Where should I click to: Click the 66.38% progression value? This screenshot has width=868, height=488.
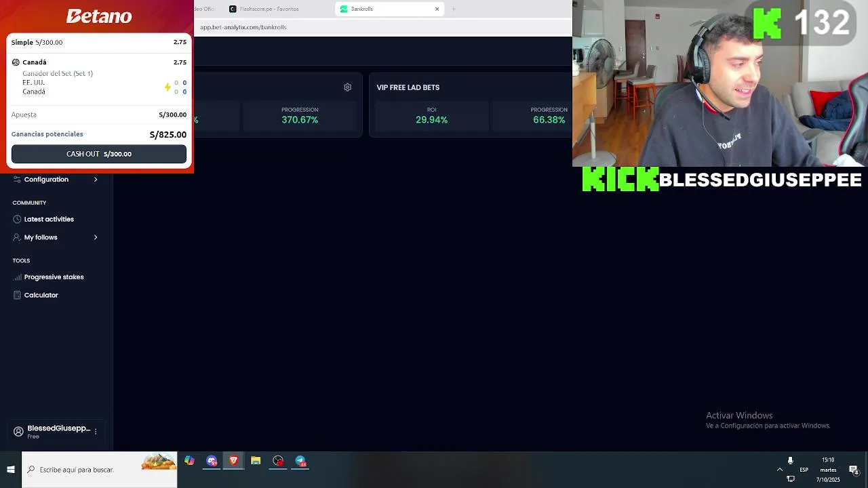tap(549, 120)
